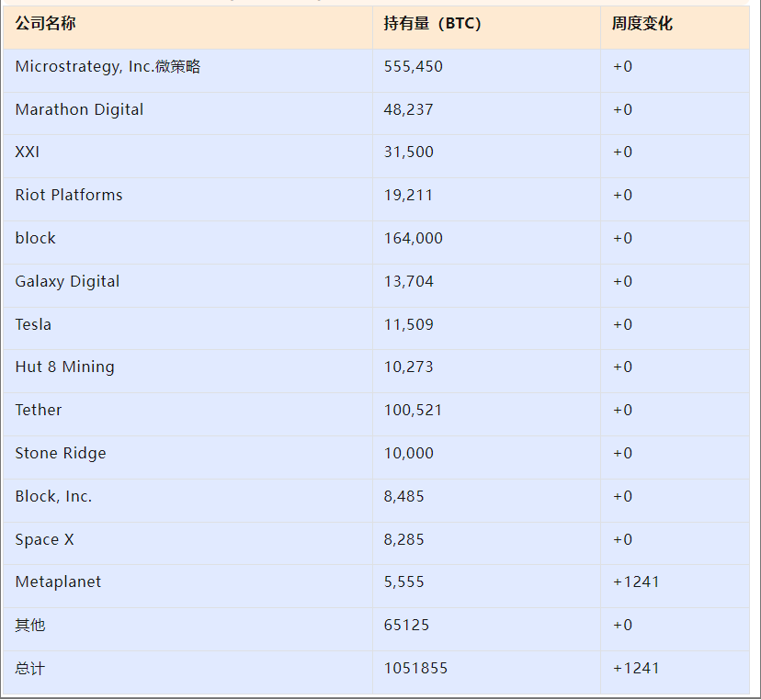Click the +0 change in Tesla row
The width and height of the screenshot is (761, 700).
tap(623, 324)
